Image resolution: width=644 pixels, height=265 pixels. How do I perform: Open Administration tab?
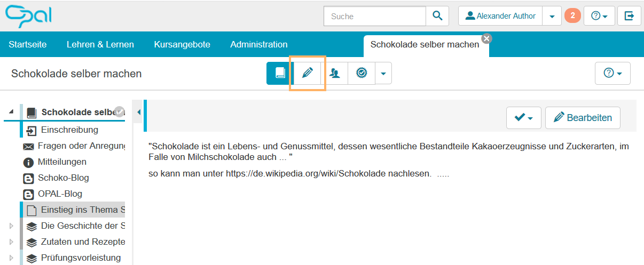(259, 45)
